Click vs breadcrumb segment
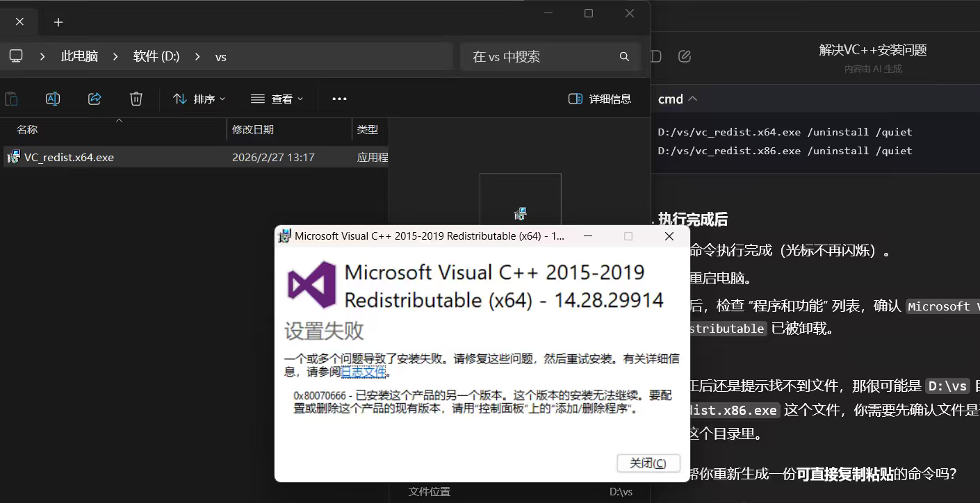The width and height of the screenshot is (980, 503). [x=221, y=57]
